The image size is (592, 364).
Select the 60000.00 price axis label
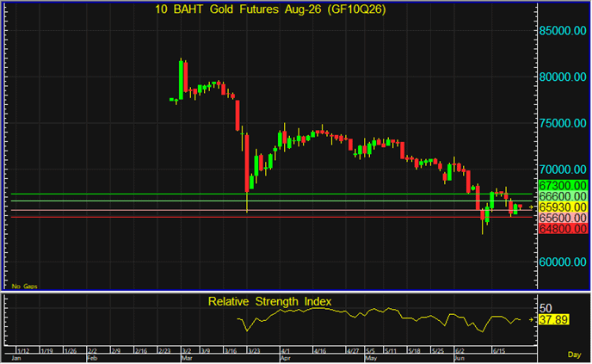563,262
